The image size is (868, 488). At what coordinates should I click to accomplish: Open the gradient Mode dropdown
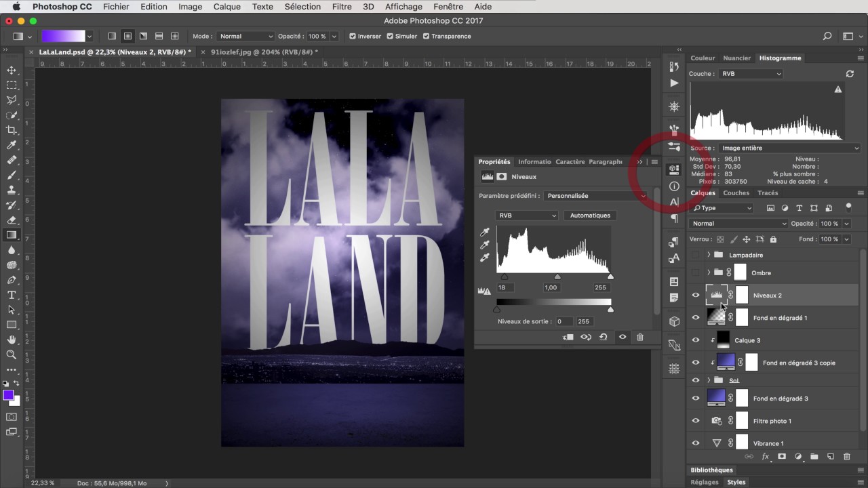click(x=245, y=36)
